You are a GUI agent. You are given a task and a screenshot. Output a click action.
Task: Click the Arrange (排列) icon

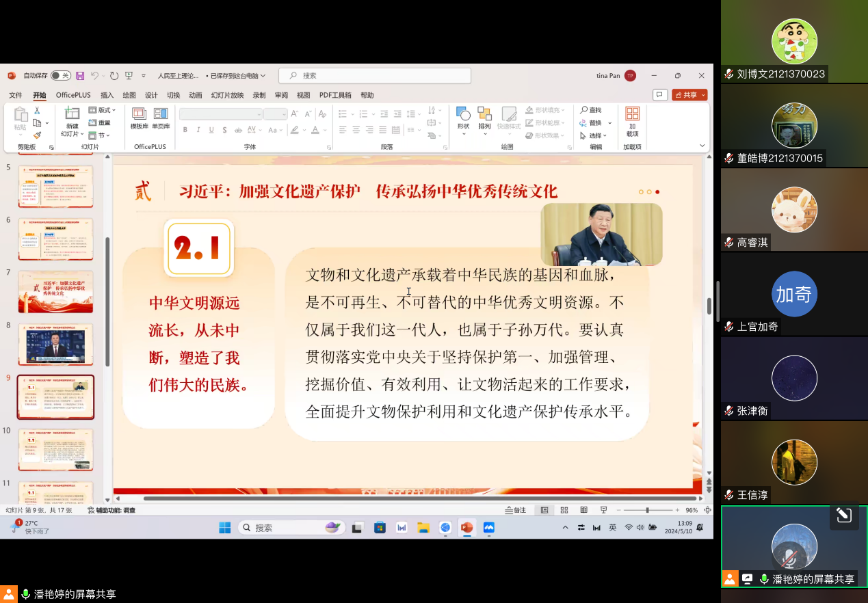484,118
